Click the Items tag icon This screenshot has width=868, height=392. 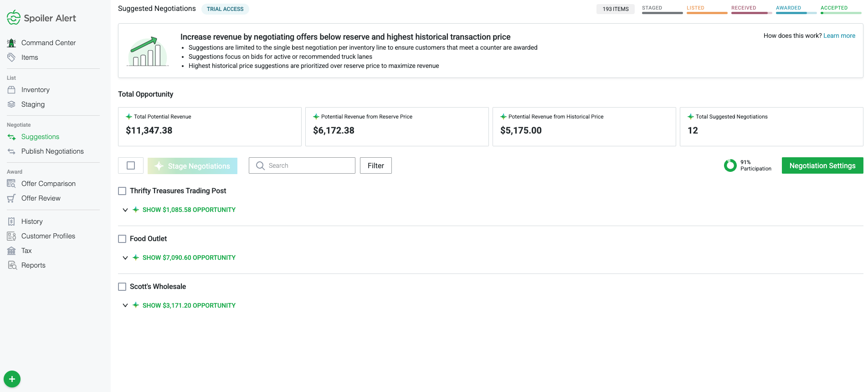pos(11,57)
